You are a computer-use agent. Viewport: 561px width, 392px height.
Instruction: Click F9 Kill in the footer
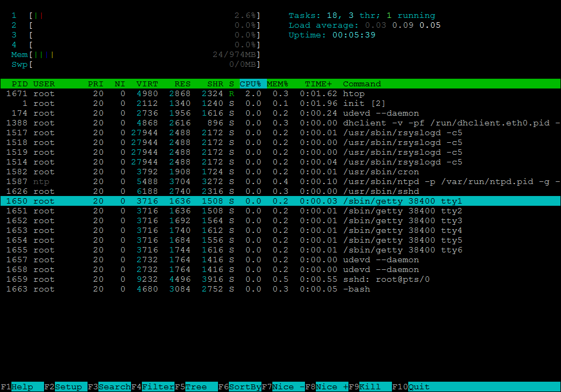370,387
